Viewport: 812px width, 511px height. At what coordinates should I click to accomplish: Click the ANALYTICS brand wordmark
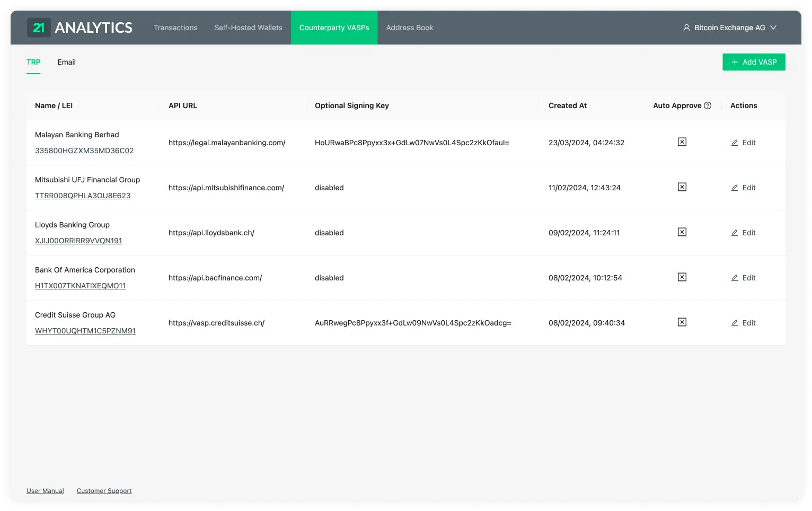pos(94,28)
